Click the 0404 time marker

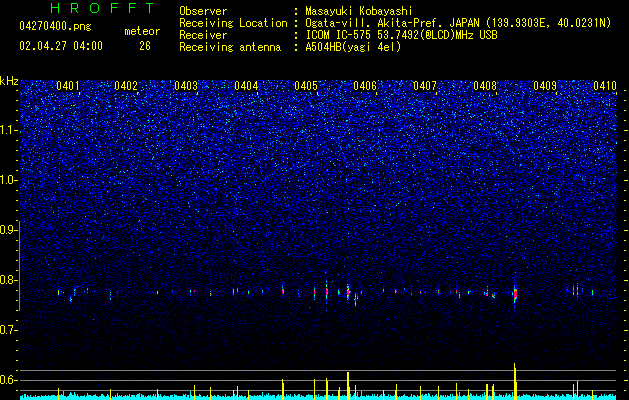[246, 86]
